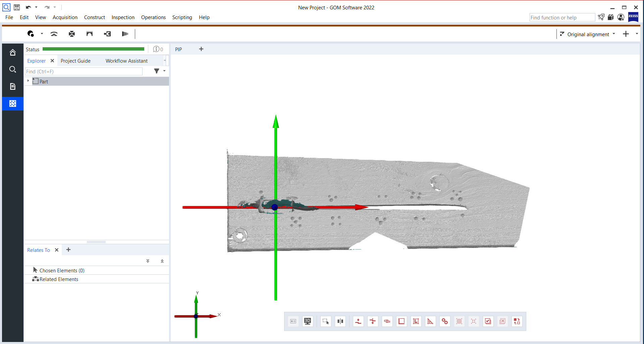Click the mesh bridge tool icon
Screen dimensions: 644x344
(90, 33)
